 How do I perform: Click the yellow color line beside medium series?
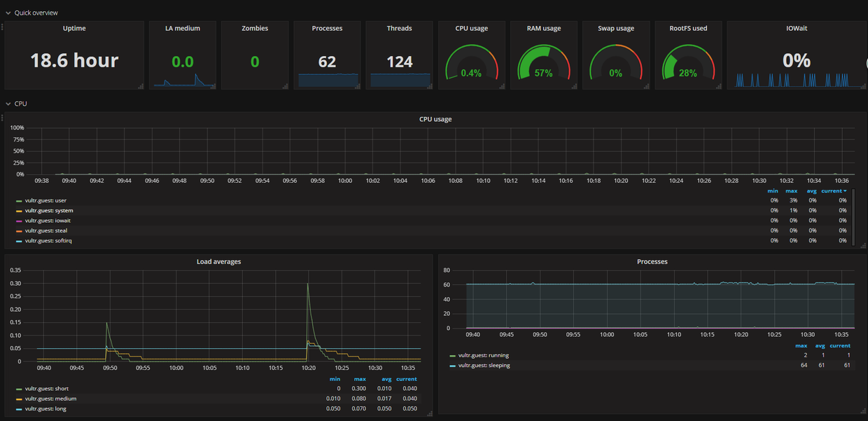pyautogui.click(x=18, y=399)
